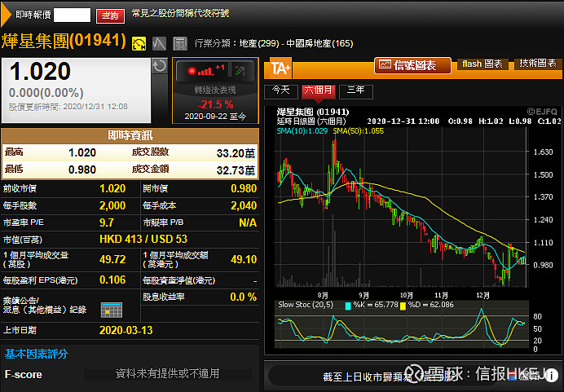Switch to the 信號圖表 tab

click(x=412, y=65)
